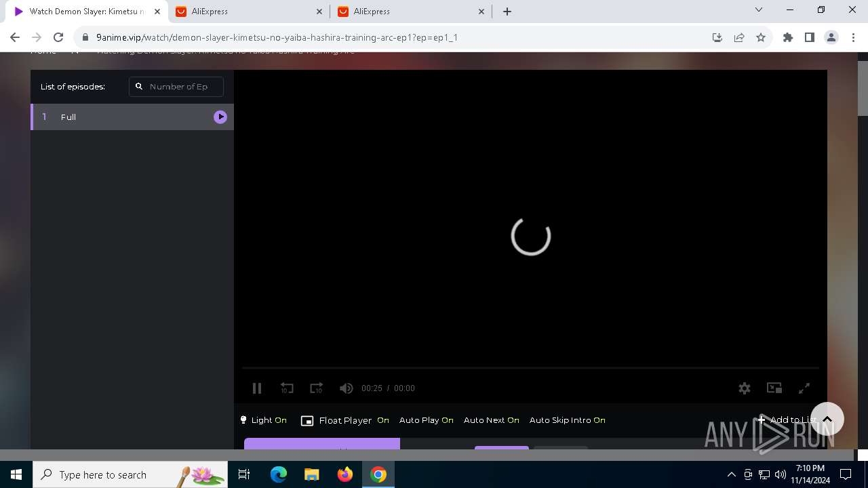The image size is (868, 488).
Task: Pause the video playback
Action: coord(257,388)
